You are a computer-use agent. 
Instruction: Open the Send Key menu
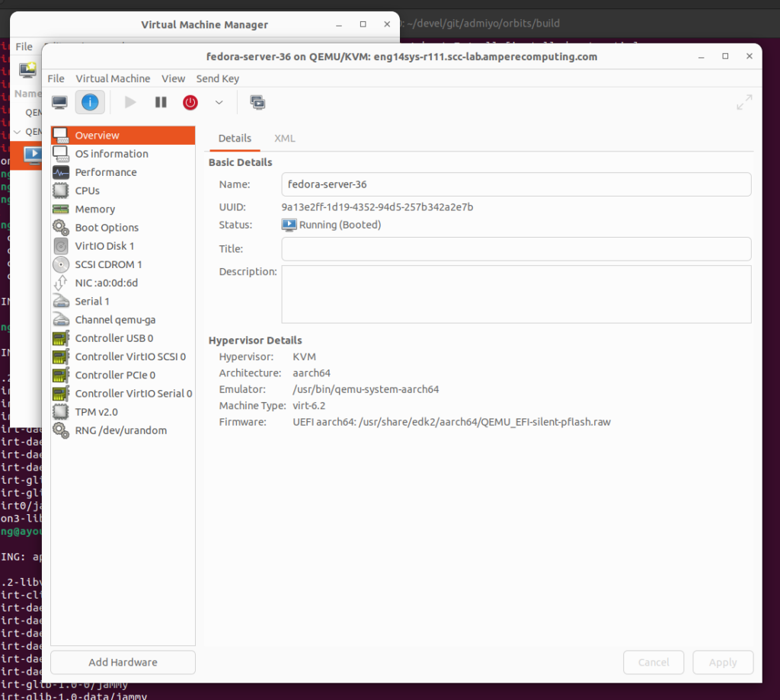pyautogui.click(x=217, y=78)
